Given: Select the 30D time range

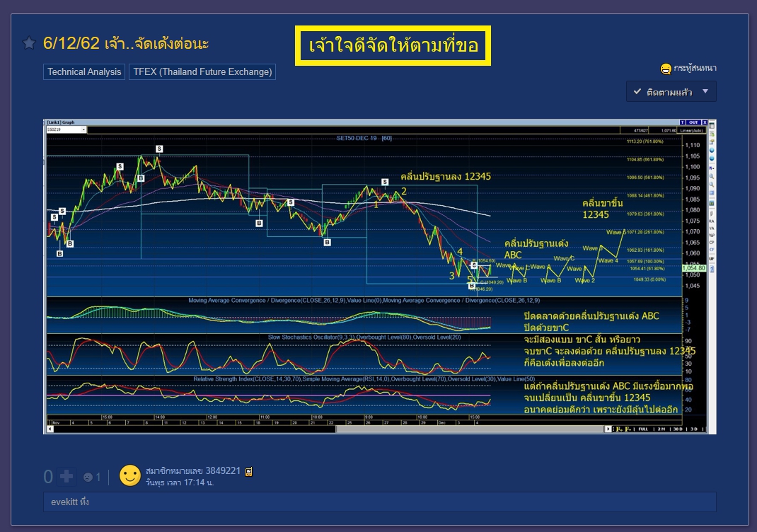Looking at the screenshot, I should [x=678, y=429].
